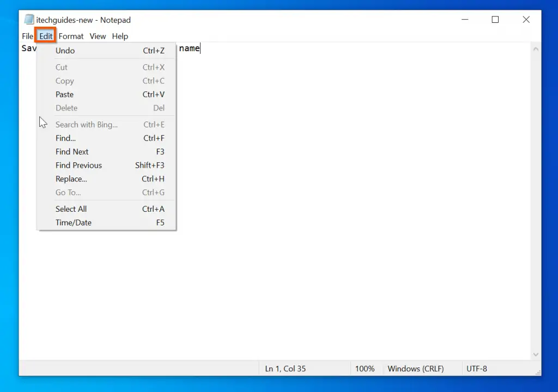The width and height of the screenshot is (558, 392).
Task: Close the Notepad window
Action: pos(526,20)
